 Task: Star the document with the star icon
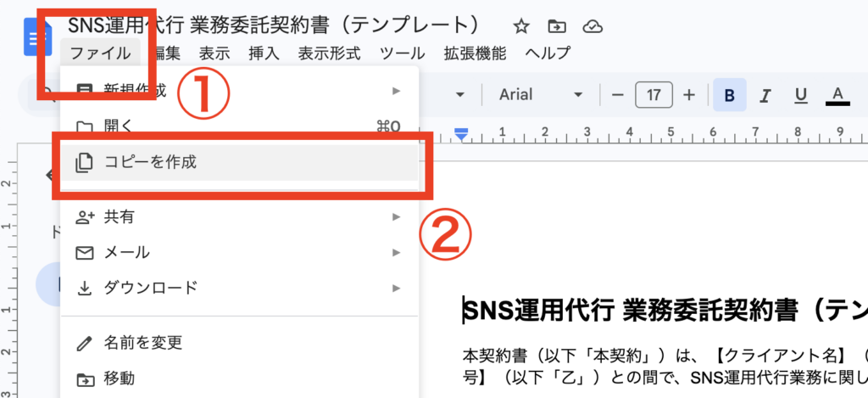tap(521, 25)
